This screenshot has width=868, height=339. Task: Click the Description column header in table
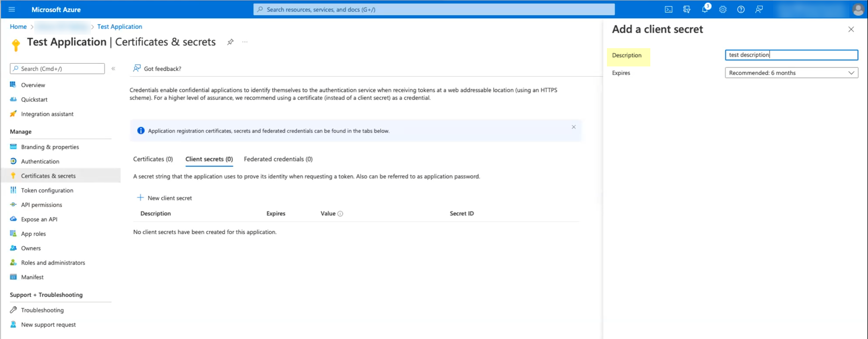[x=156, y=214]
